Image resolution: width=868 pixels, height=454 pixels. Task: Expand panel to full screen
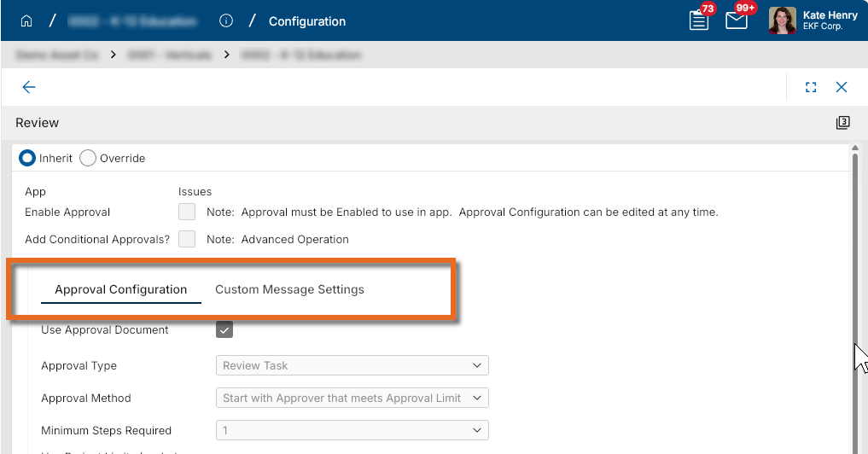811,87
